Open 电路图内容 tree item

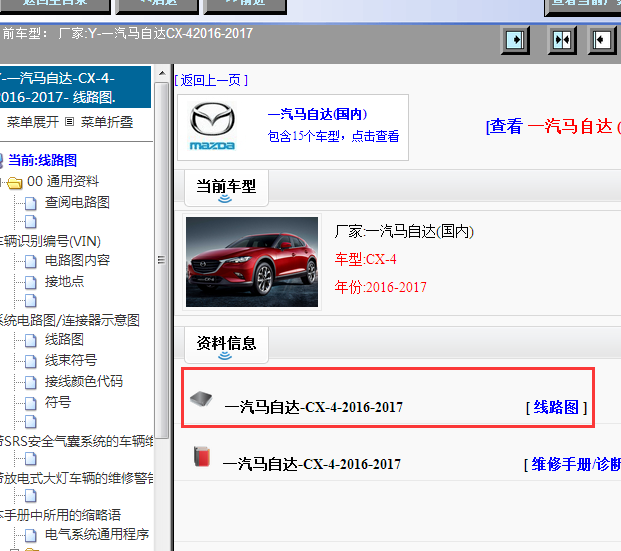[77, 260]
